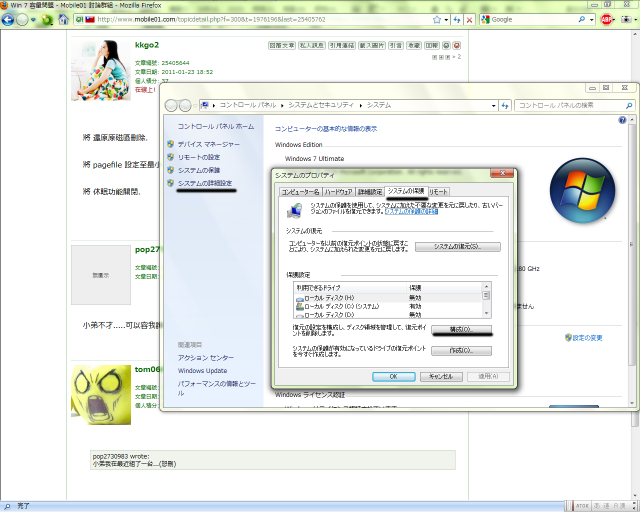Open the dropdown arrow beside the camera icon
The height and width of the screenshot is (512, 640).
(636, 20)
